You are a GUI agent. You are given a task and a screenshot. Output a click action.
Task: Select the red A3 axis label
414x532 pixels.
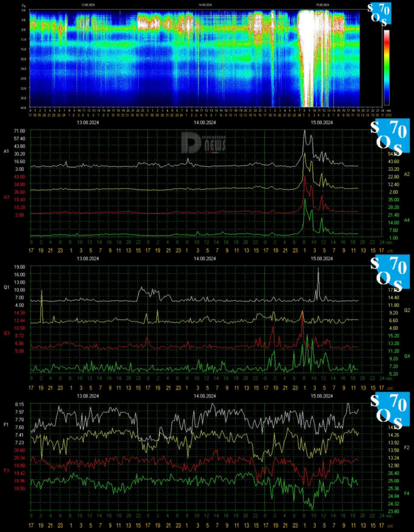point(6,197)
